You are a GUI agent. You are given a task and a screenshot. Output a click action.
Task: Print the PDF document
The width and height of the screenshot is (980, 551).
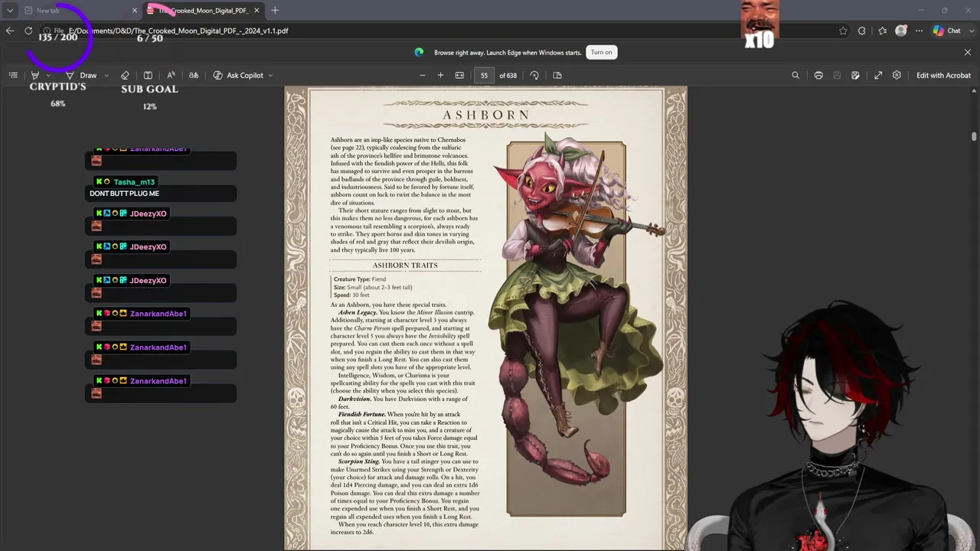[818, 75]
